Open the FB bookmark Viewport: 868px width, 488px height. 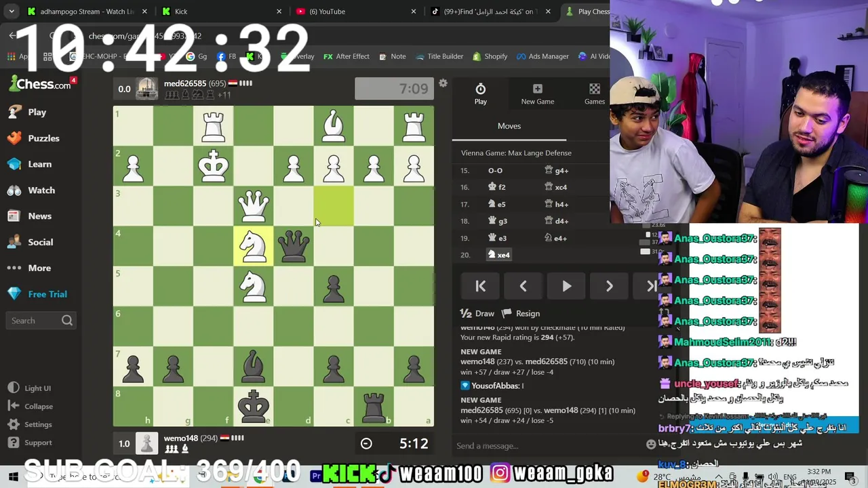[226, 56]
